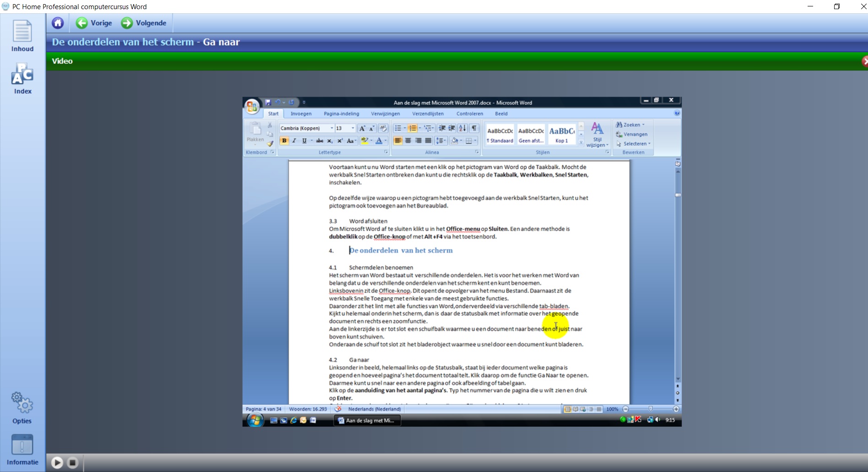The image size is (868, 472).
Task: Open the font size dropdown
Action: [352, 128]
